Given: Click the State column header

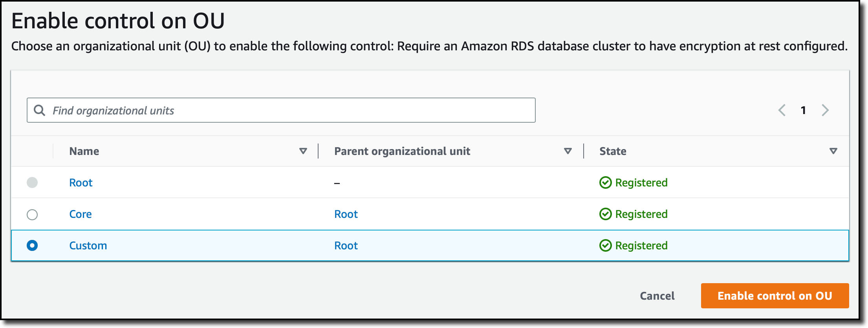Looking at the screenshot, I should click(x=613, y=151).
